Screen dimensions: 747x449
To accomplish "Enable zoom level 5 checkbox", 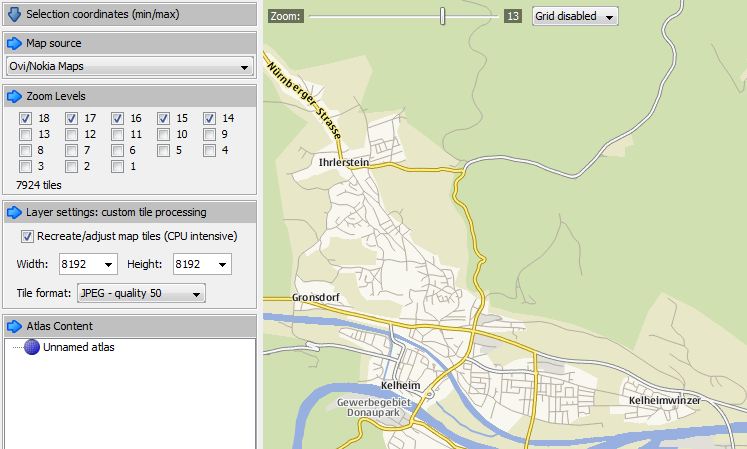I will tap(163, 151).
